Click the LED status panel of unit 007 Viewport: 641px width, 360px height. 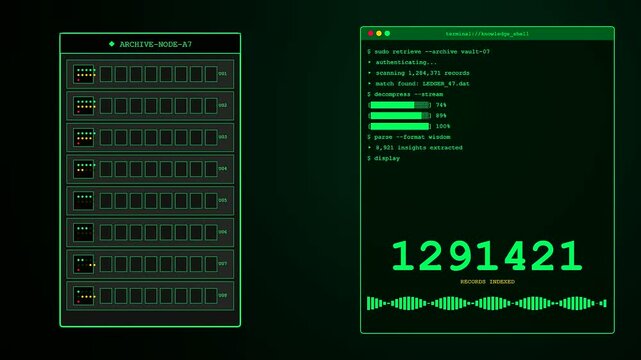pos(84,264)
